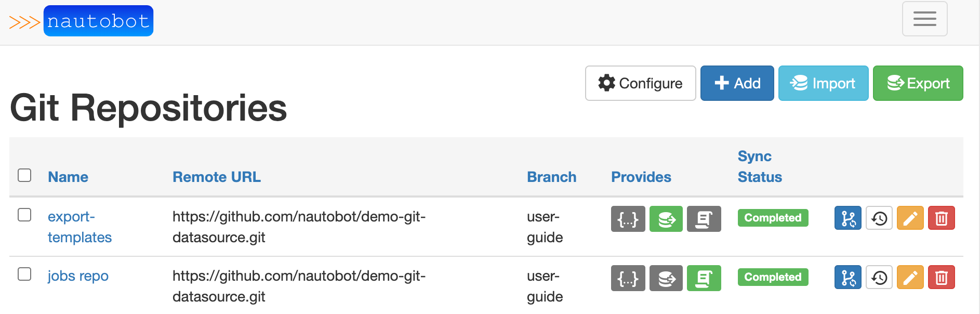Sort the table by the Name column
The height and width of the screenshot is (314, 980).
(68, 177)
